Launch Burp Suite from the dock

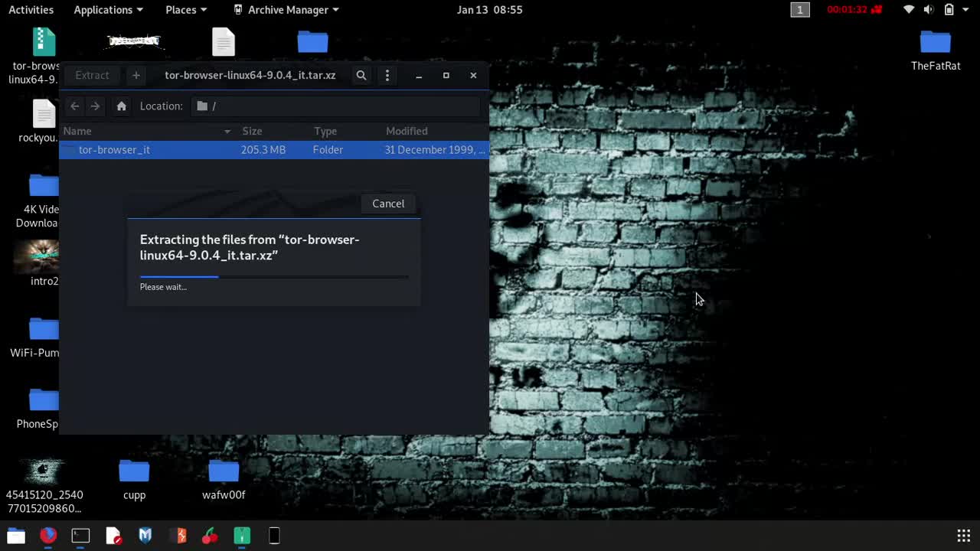point(178,536)
